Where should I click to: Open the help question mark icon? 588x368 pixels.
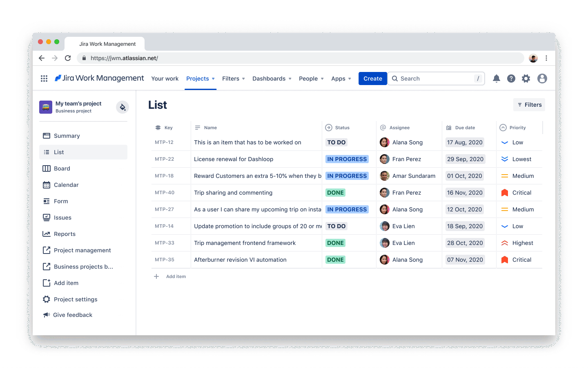coord(511,79)
